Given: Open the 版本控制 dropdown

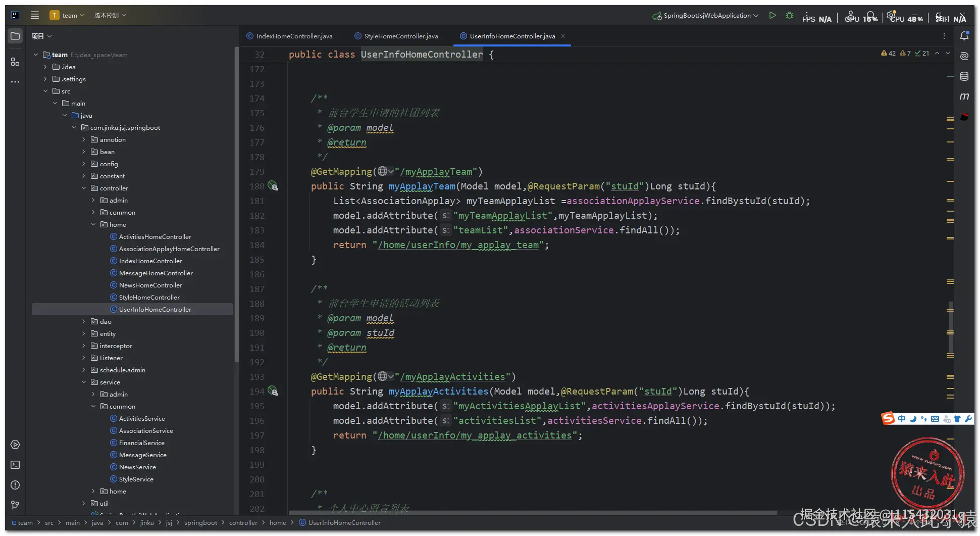Looking at the screenshot, I should click(x=110, y=15).
